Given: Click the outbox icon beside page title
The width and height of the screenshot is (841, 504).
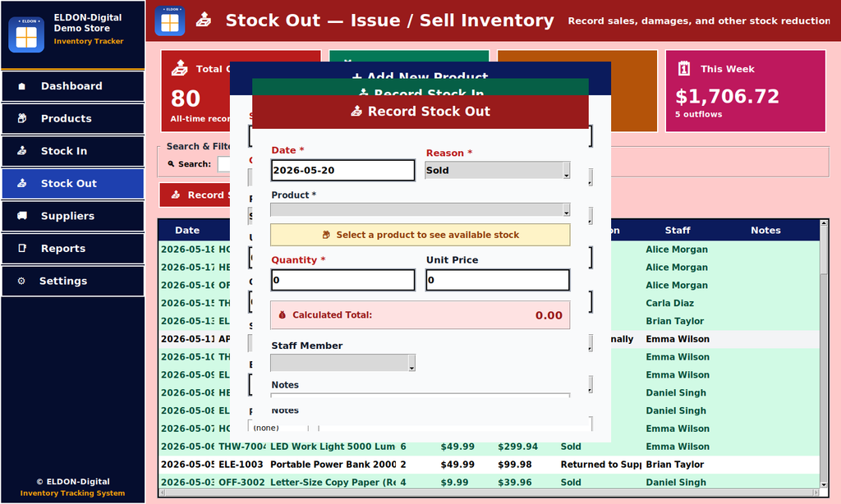Looking at the screenshot, I should coord(204,21).
